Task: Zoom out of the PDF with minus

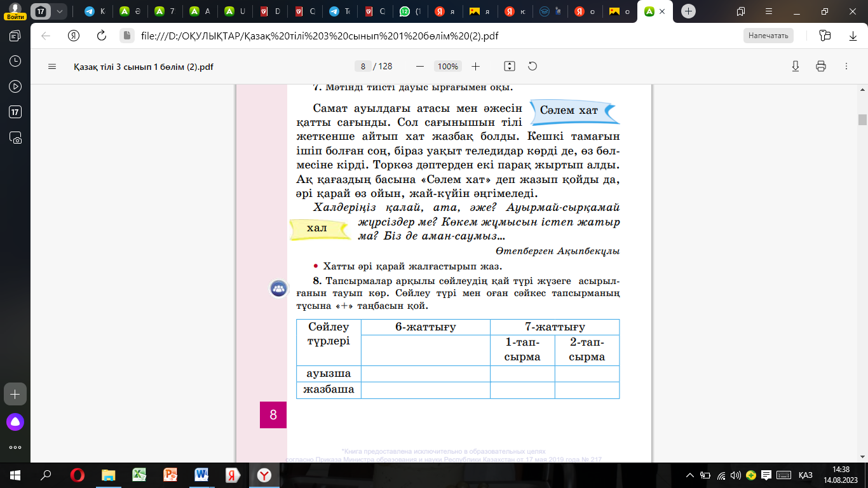Action: click(419, 66)
